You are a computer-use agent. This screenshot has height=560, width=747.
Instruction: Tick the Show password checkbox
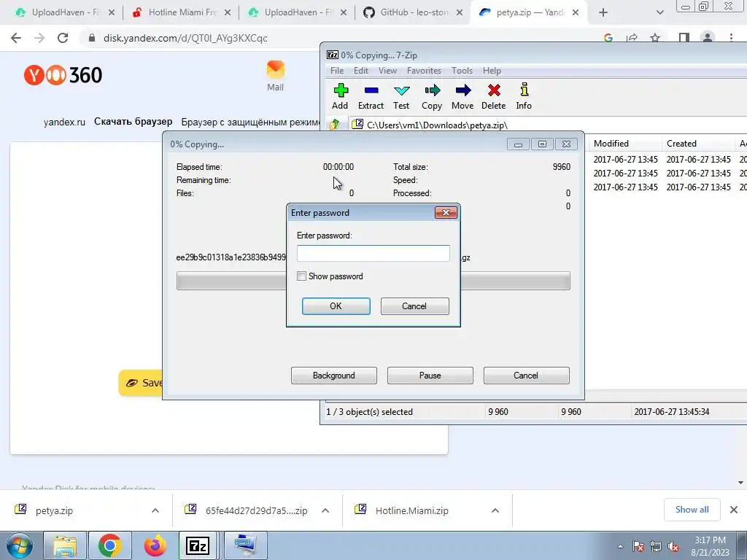(x=301, y=276)
